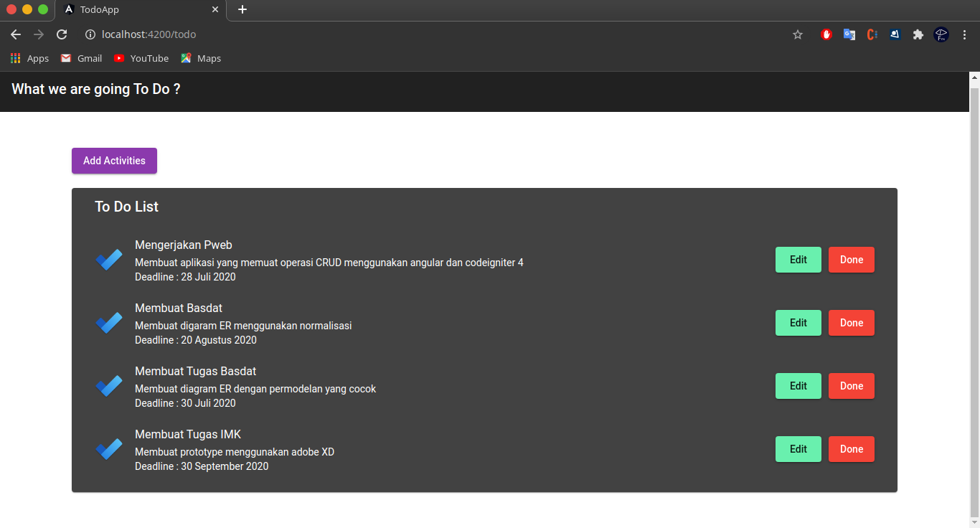The width and height of the screenshot is (980, 528).
Task: Click the orange C extension icon
Action: (x=872, y=34)
